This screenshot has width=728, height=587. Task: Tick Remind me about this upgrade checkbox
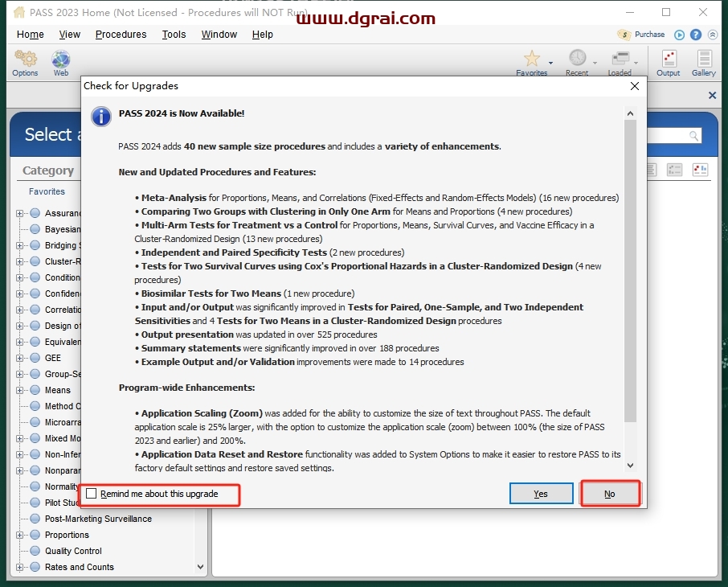point(92,494)
